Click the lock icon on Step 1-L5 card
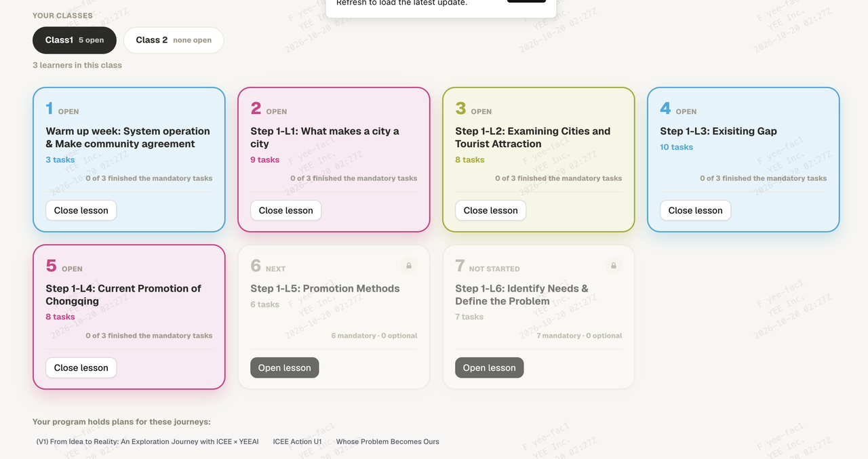868x459 pixels. click(408, 266)
